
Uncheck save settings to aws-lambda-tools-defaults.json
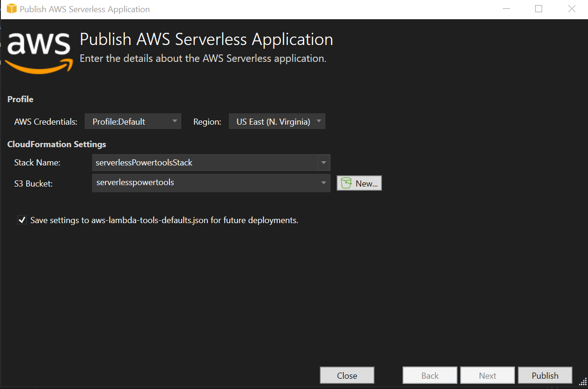pyautogui.click(x=22, y=219)
